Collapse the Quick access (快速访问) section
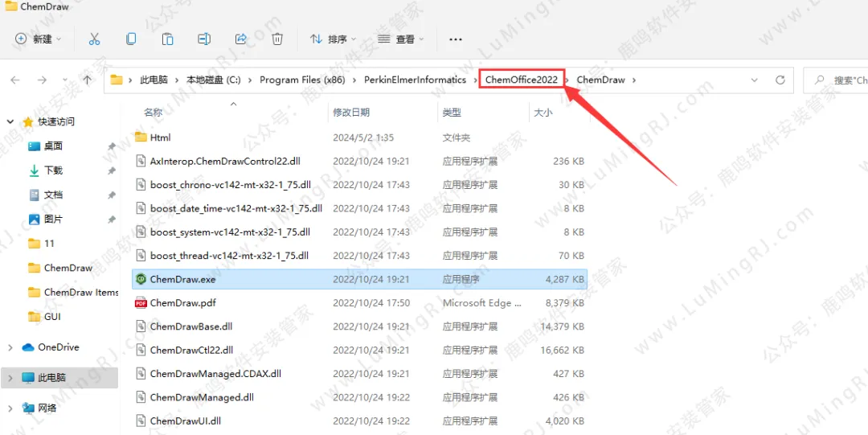 (10, 122)
